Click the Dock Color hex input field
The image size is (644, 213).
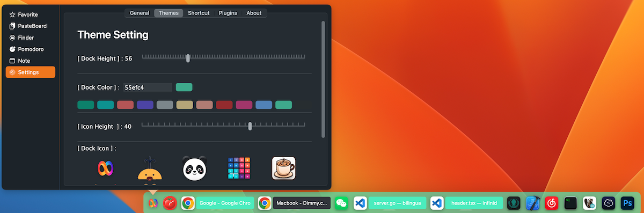[x=148, y=87]
